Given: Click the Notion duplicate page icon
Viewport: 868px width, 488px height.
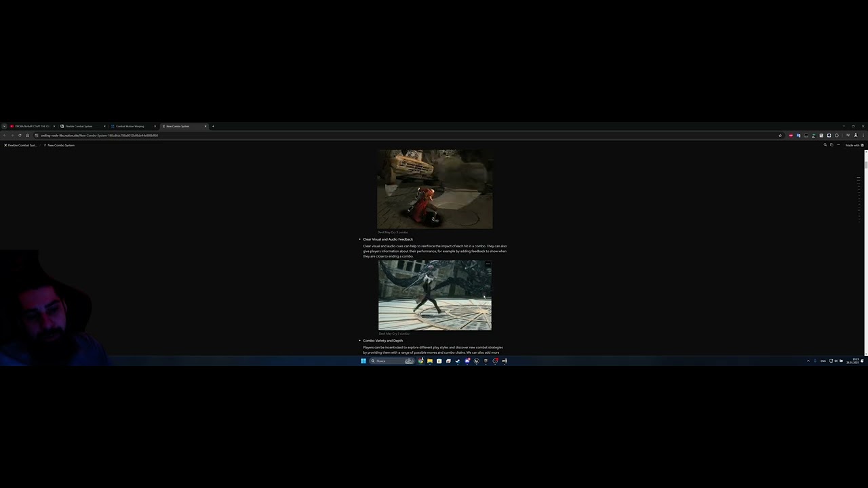Looking at the screenshot, I should pyautogui.click(x=831, y=145).
